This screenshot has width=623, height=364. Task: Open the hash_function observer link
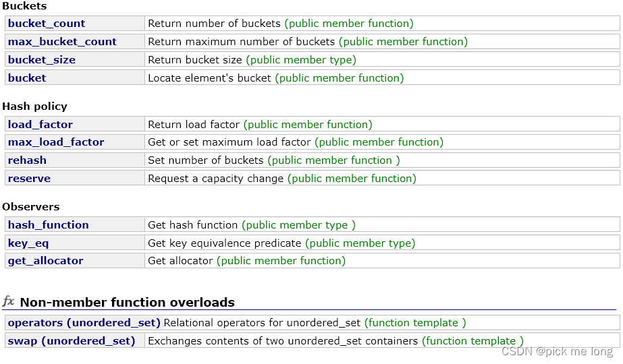[x=49, y=225]
